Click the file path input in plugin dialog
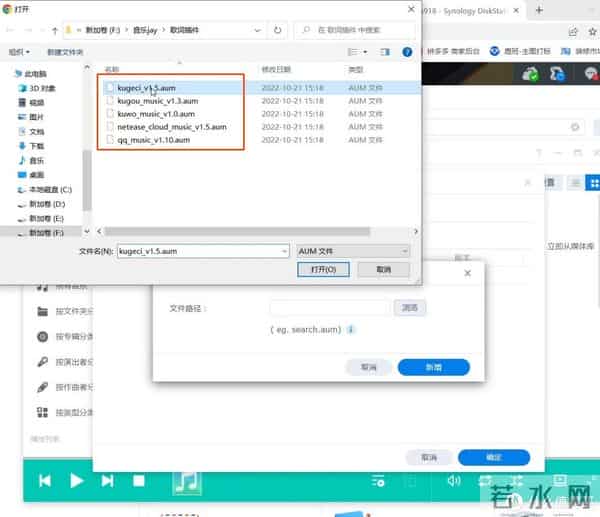The width and height of the screenshot is (600, 517). pos(330,307)
